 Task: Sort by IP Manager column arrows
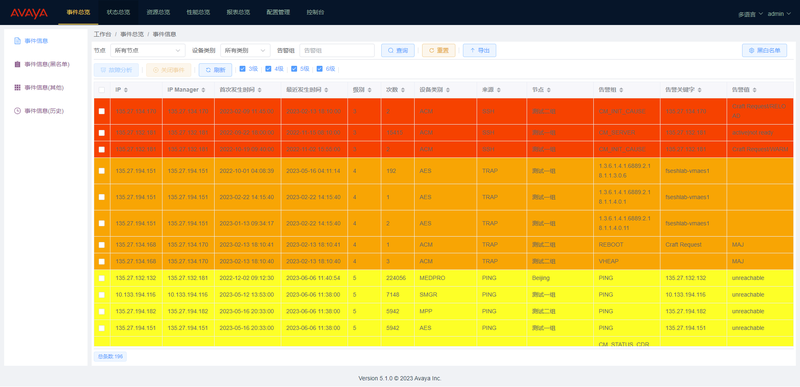point(203,90)
